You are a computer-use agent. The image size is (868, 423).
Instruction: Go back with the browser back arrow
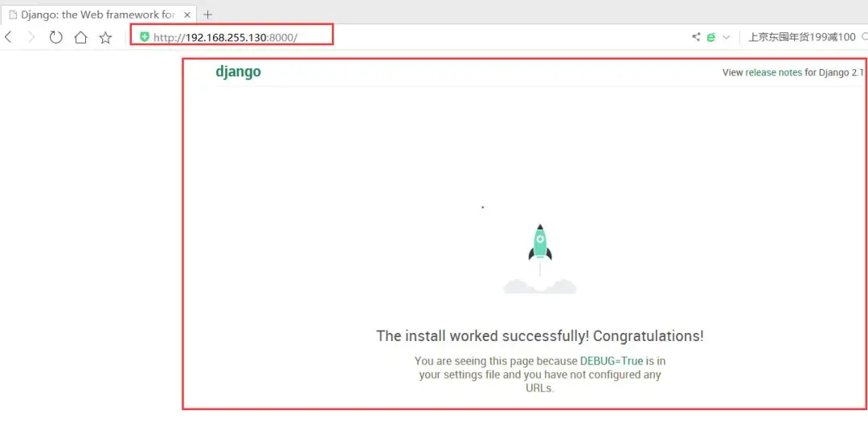8,37
